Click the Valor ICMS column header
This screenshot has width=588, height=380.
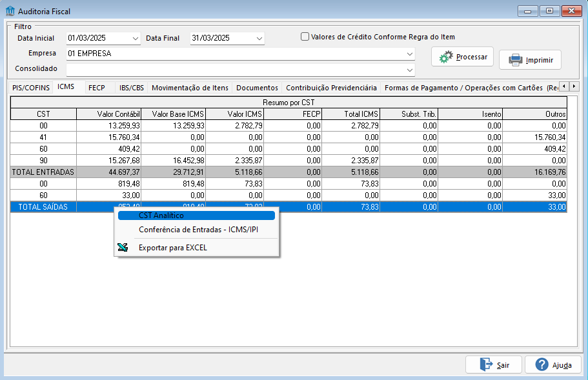coord(235,114)
